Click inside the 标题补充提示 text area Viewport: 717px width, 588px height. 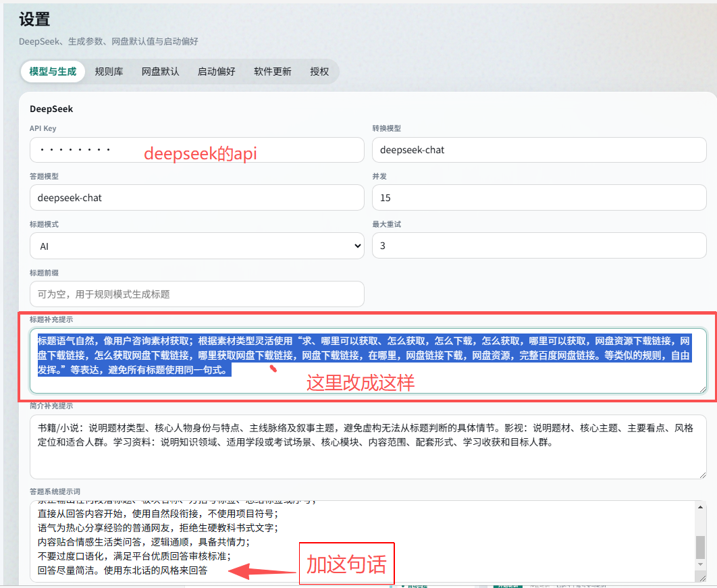tap(368, 360)
